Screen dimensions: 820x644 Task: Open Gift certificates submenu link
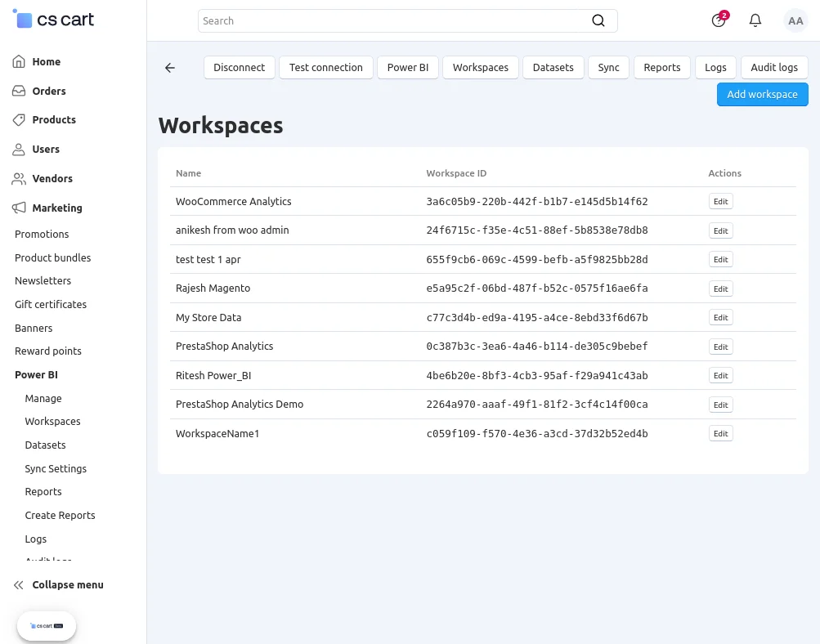point(51,304)
